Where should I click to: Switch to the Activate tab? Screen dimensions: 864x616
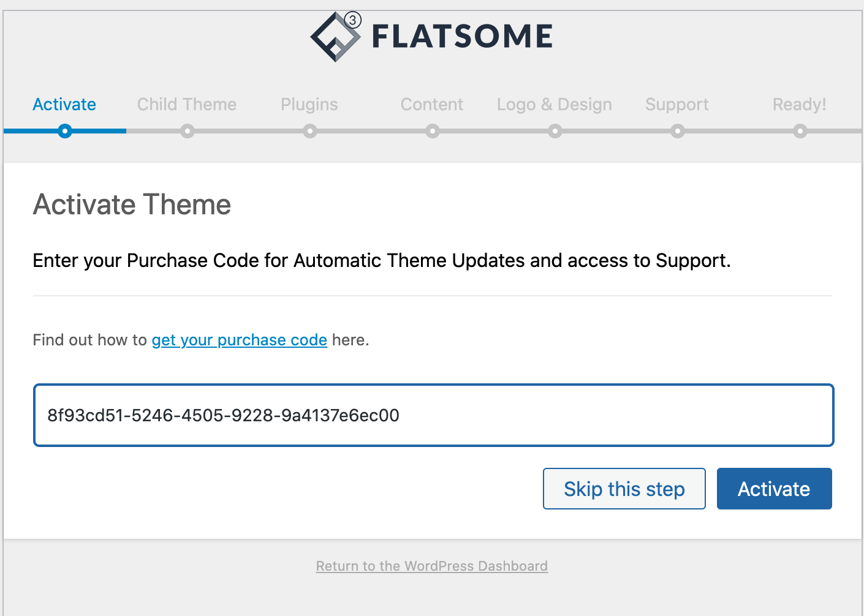(64, 105)
